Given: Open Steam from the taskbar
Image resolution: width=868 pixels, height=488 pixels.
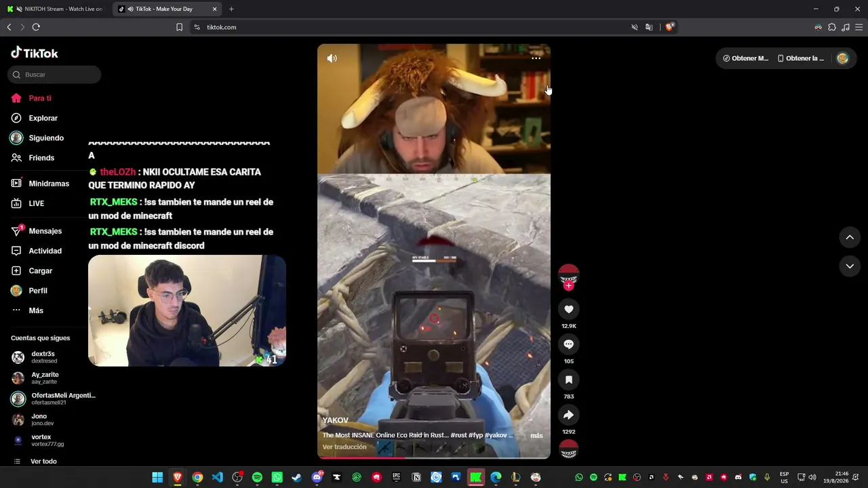Looking at the screenshot, I should coord(296,477).
